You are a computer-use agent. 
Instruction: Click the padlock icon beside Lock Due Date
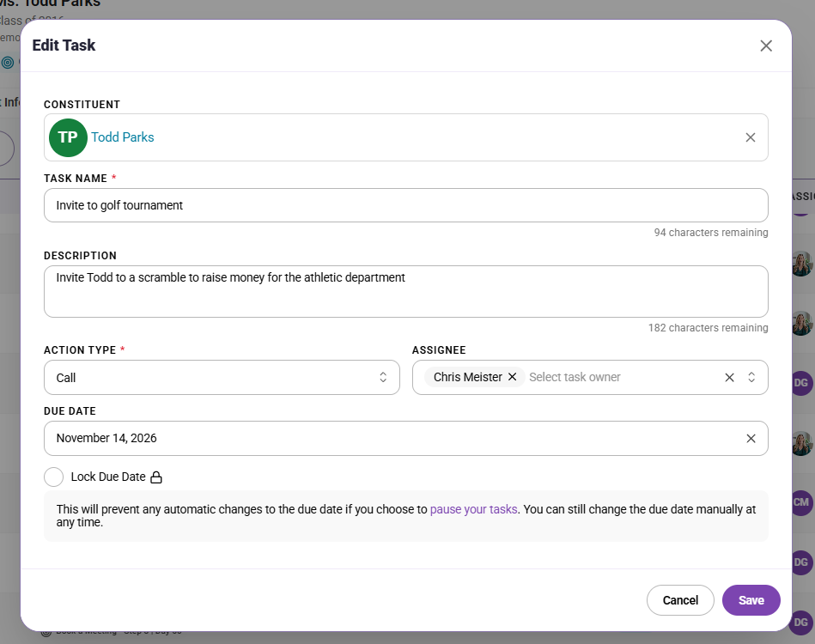click(x=156, y=477)
